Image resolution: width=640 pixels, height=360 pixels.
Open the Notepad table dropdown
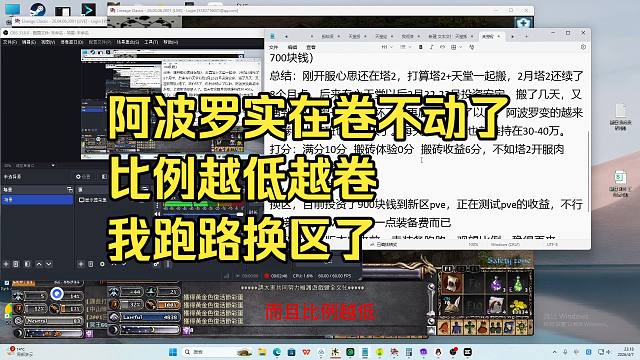(x=456, y=47)
